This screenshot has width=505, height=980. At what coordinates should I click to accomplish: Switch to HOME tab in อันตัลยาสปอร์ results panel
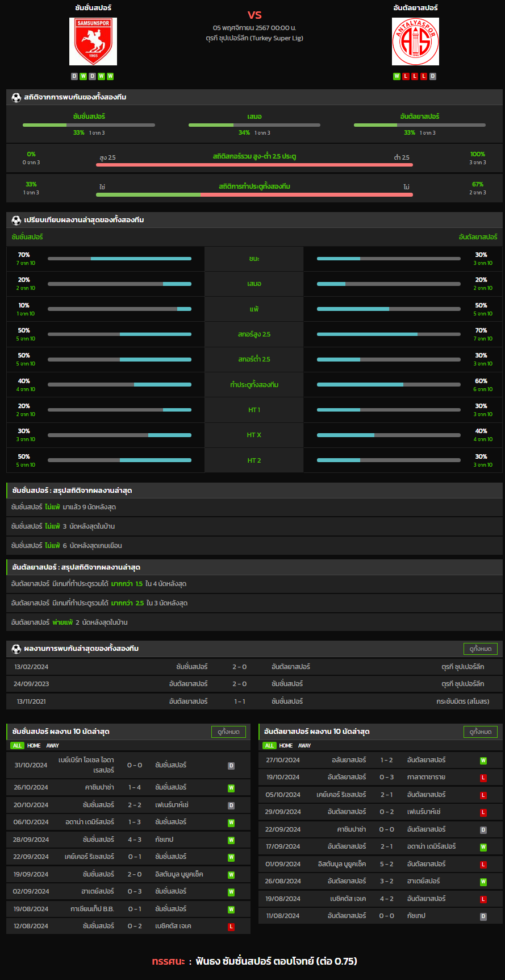click(286, 745)
